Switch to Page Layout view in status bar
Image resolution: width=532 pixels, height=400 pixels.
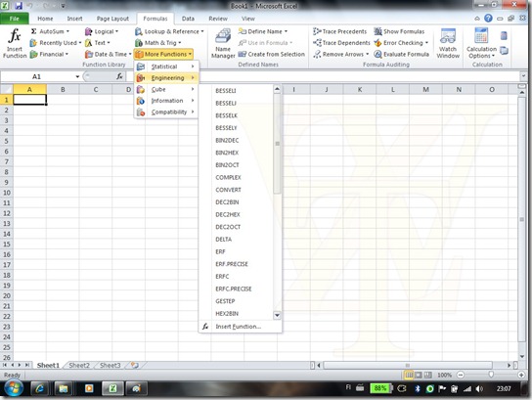pos(419,375)
